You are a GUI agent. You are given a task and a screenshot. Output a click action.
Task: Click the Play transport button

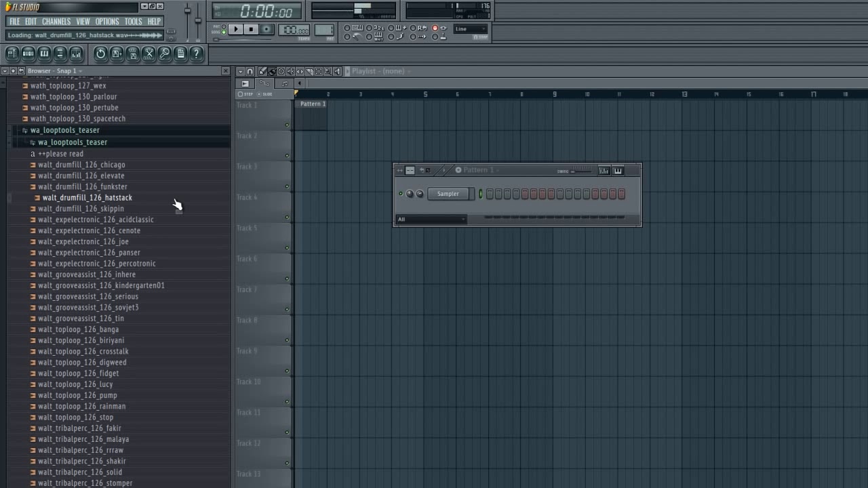pos(235,29)
